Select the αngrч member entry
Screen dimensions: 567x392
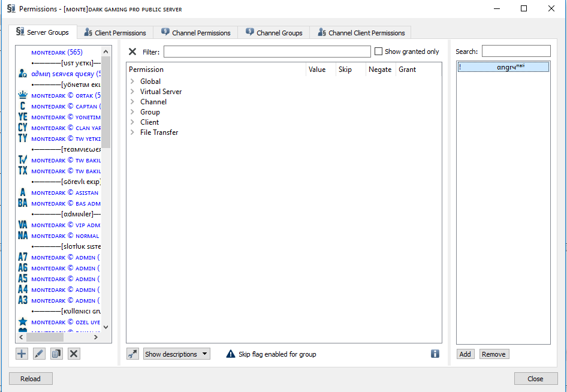[503, 67]
